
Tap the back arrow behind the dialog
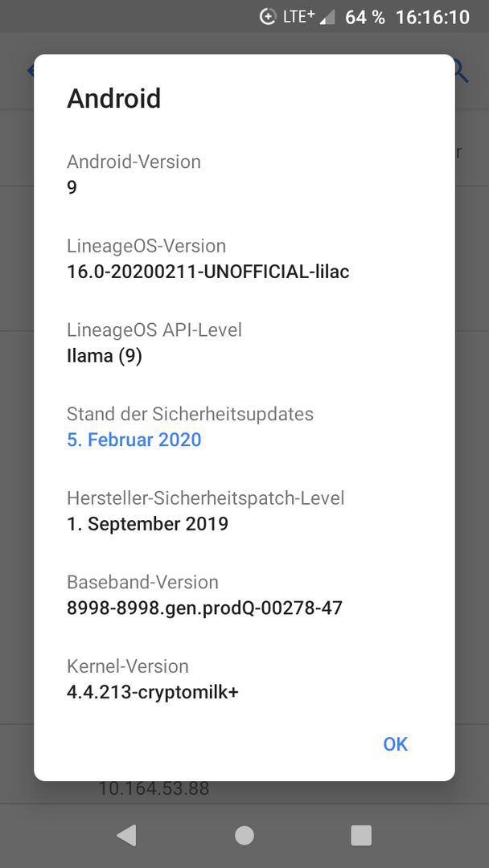[x=31, y=71]
